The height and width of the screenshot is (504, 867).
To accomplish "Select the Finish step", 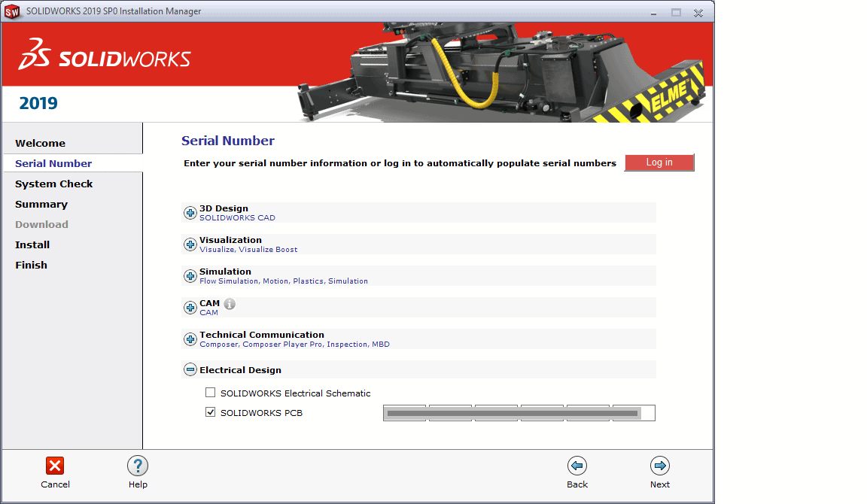I will tap(31, 266).
